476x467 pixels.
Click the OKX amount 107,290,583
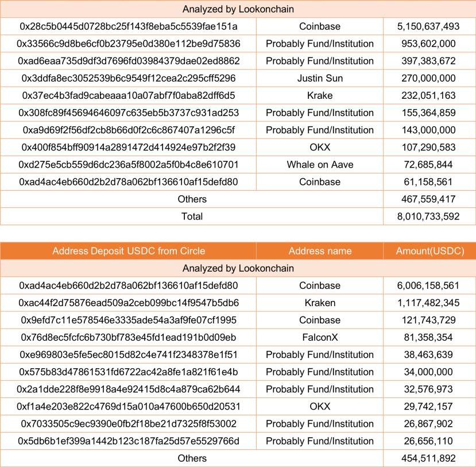429,147
